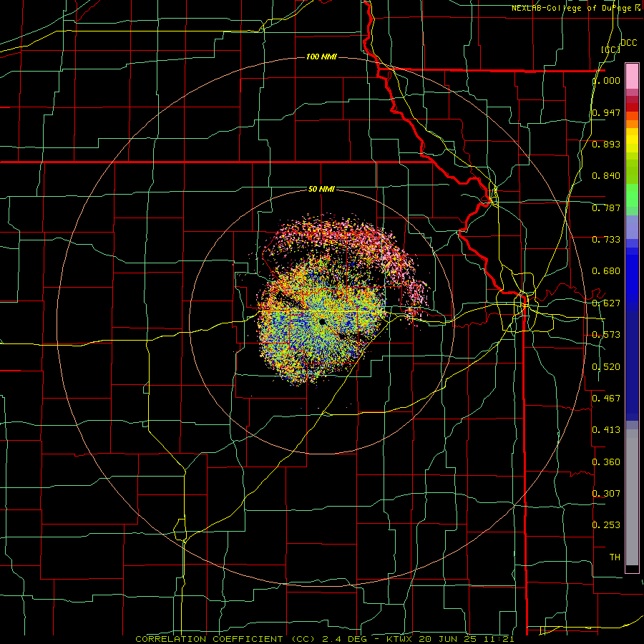Image resolution: width=644 pixels, height=644 pixels.
Task: Click the "50 NMI" range ring label
Action: tap(321, 189)
